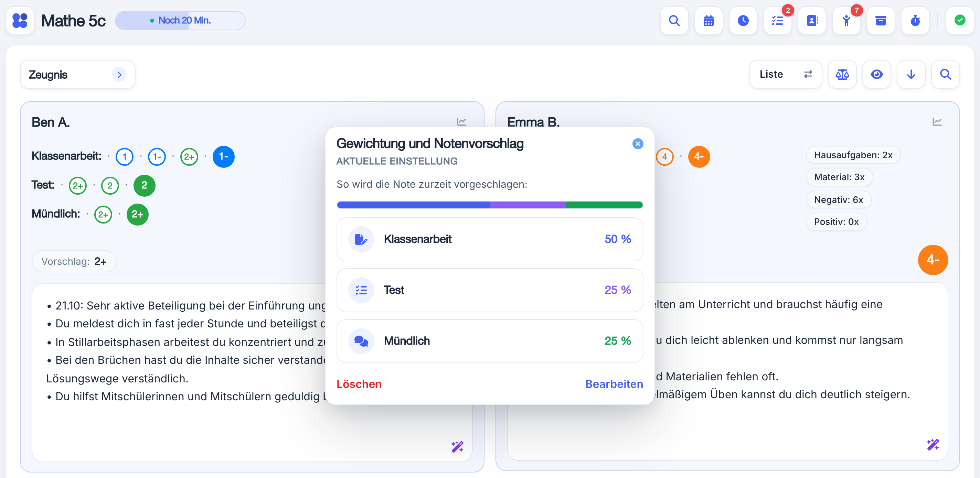Image resolution: width=980 pixels, height=478 pixels.
Task: Click the Ben A. student name
Action: [x=51, y=122]
